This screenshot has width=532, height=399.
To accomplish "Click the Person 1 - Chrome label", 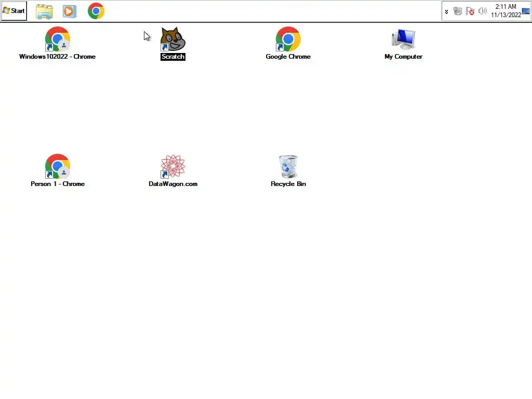I will [x=58, y=184].
